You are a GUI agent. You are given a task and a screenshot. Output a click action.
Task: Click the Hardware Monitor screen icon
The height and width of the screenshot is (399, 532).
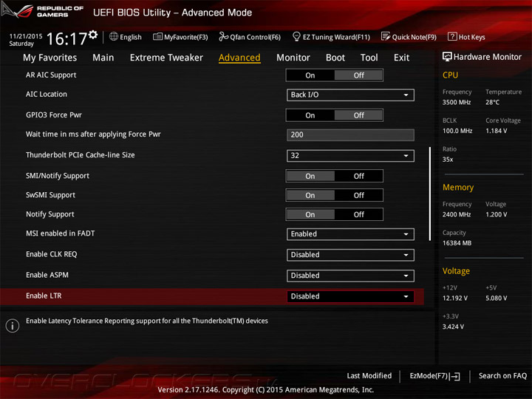point(447,57)
